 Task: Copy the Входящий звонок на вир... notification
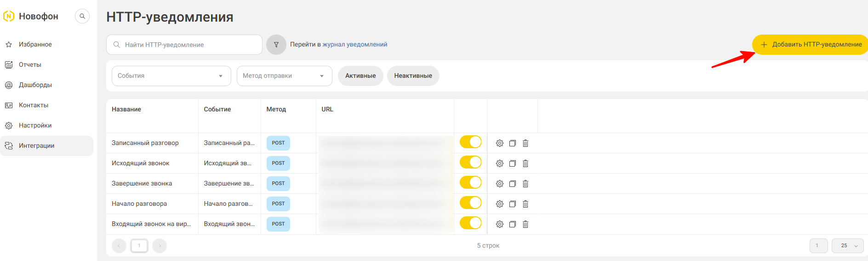pyautogui.click(x=513, y=224)
